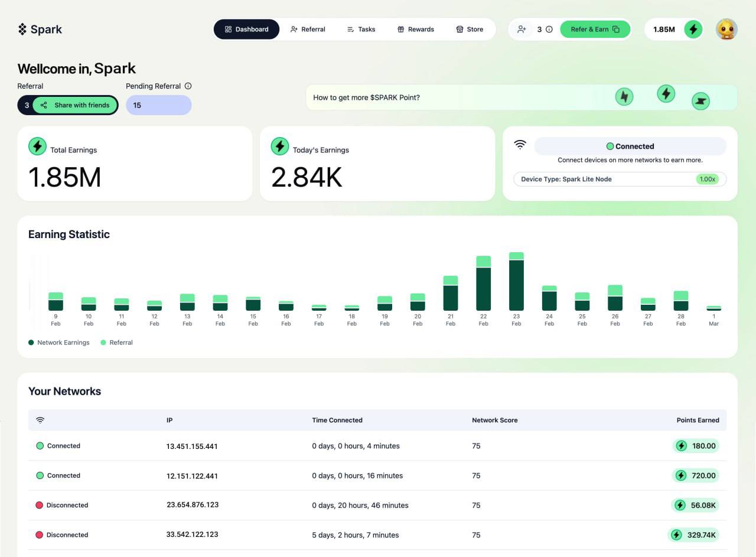The width and height of the screenshot is (756, 557).
Task: Click IP address 33.542.122.123
Action: 192,534
